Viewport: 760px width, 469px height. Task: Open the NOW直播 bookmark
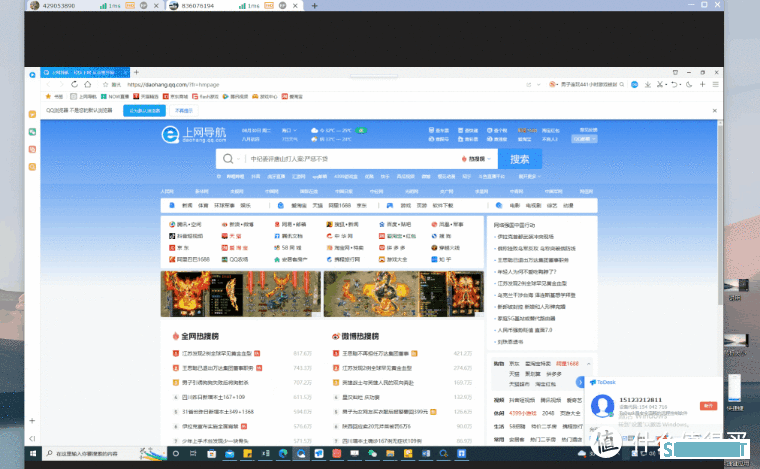coord(115,96)
